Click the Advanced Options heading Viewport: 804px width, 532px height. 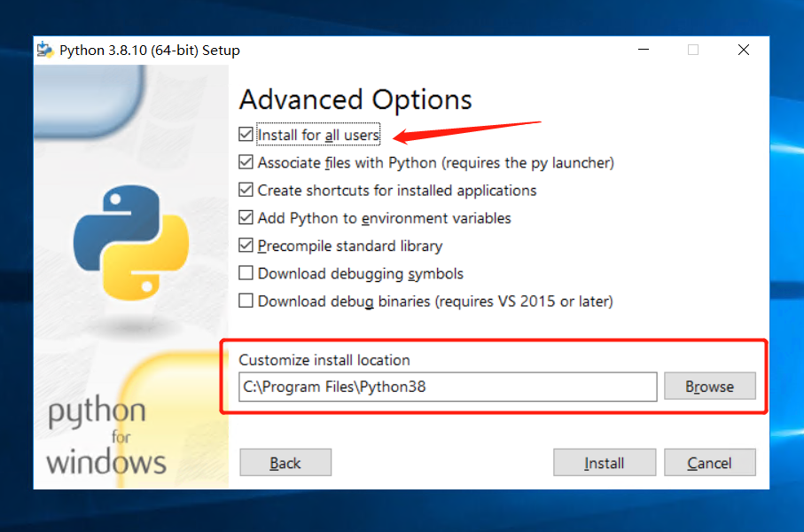355,99
